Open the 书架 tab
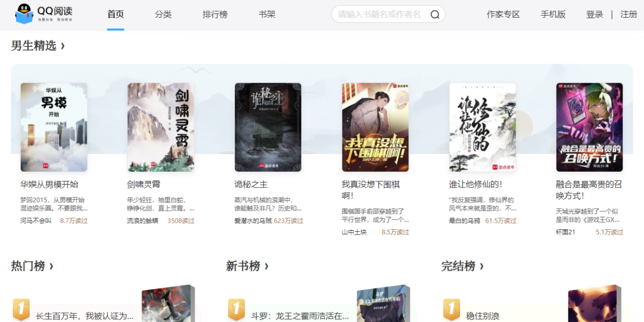Viewport: 644px width, 322px height. pyautogui.click(x=267, y=14)
